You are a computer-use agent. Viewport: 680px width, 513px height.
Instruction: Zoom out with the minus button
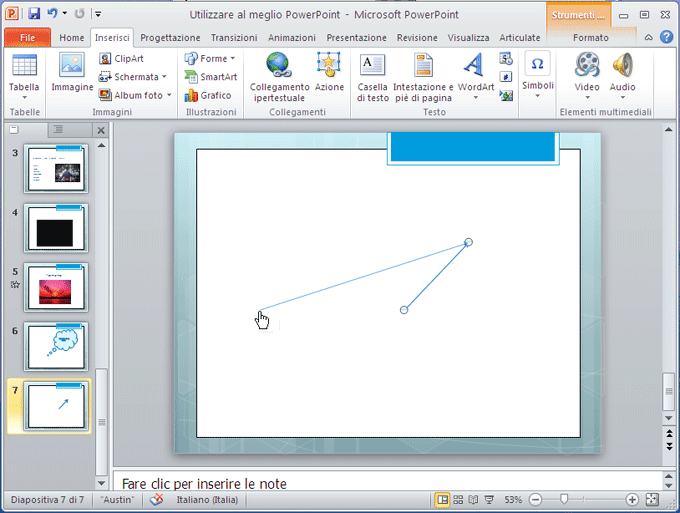tap(536, 500)
